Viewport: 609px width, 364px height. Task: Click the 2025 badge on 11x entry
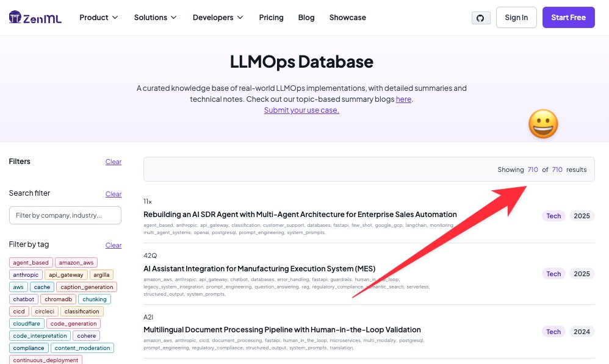click(582, 216)
